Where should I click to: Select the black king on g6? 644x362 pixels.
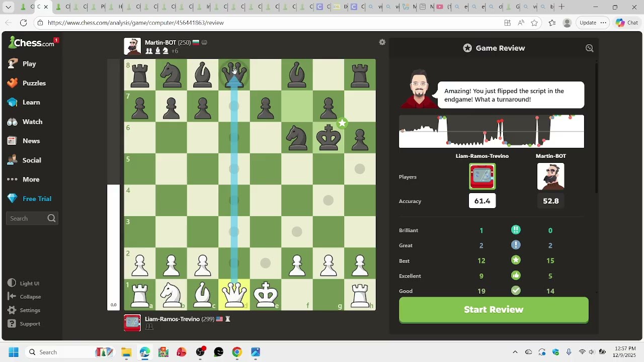click(x=329, y=137)
